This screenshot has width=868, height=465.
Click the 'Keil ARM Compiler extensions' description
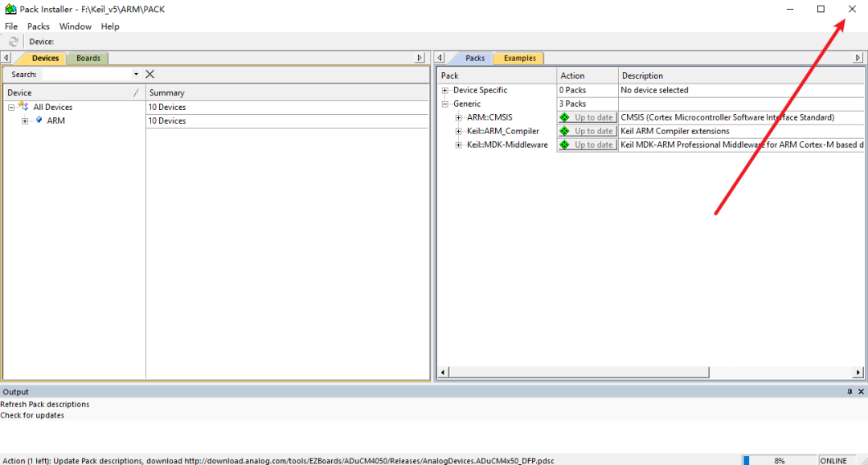click(675, 131)
